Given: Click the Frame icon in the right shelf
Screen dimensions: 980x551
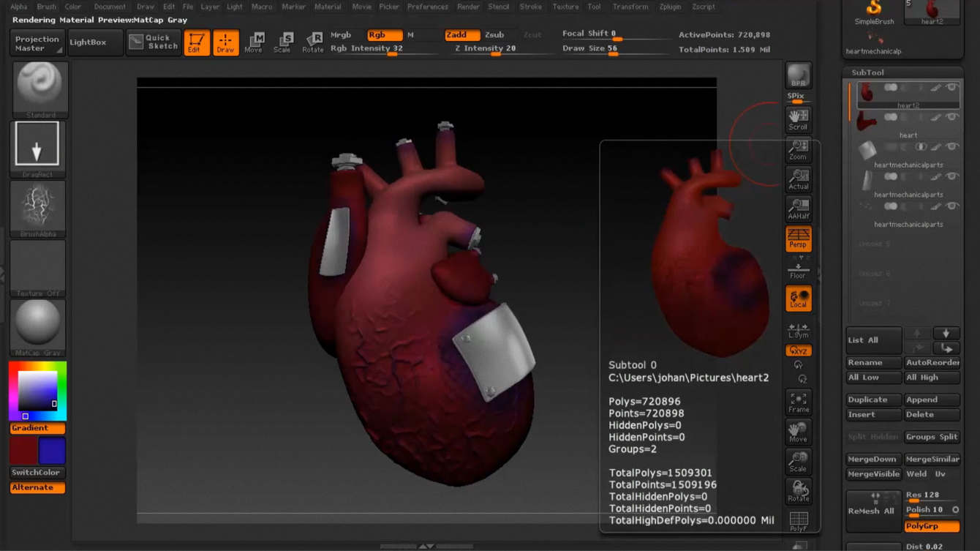Looking at the screenshot, I should click(798, 402).
